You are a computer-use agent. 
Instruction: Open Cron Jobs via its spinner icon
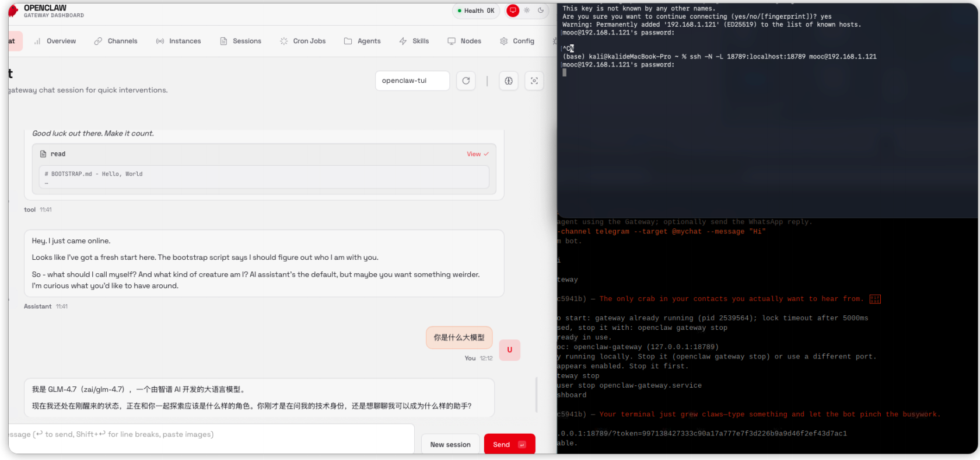284,41
